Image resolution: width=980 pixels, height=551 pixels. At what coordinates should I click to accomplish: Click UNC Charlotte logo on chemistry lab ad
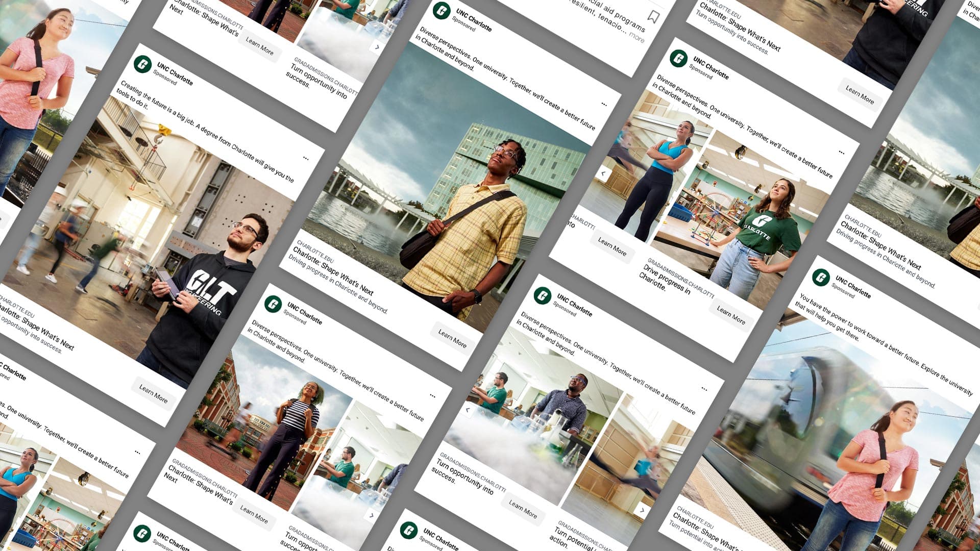[542, 295]
